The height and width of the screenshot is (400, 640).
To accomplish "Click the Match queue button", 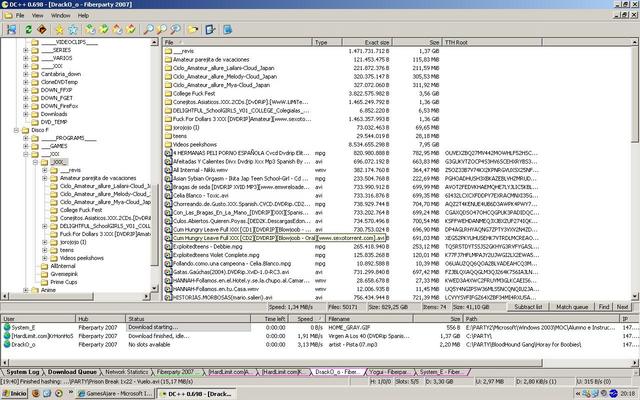I will point(572,307).
